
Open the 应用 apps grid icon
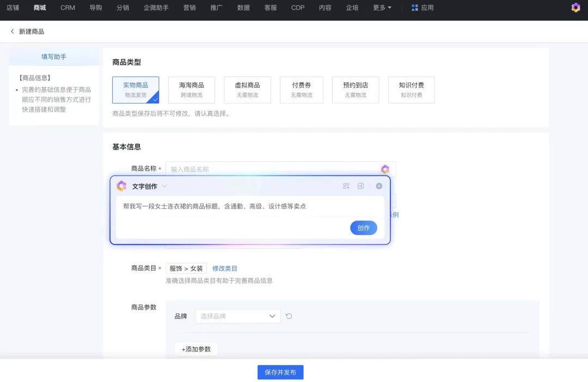pyautogui.click(x=415, y=8)
